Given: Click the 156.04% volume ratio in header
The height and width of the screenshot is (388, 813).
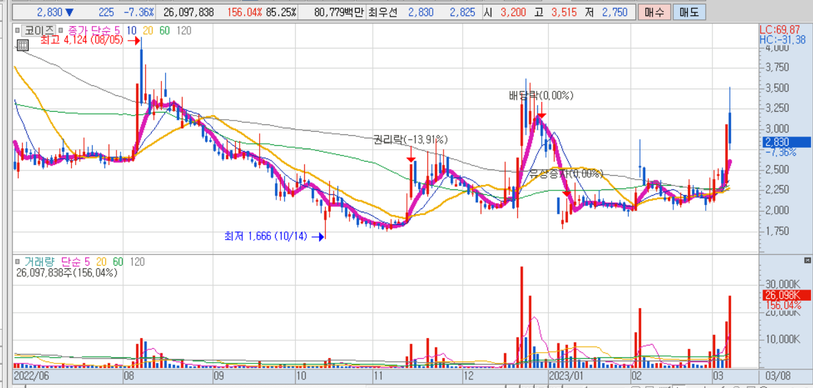Looking at the screenshot, I should [x=244, y=12].
